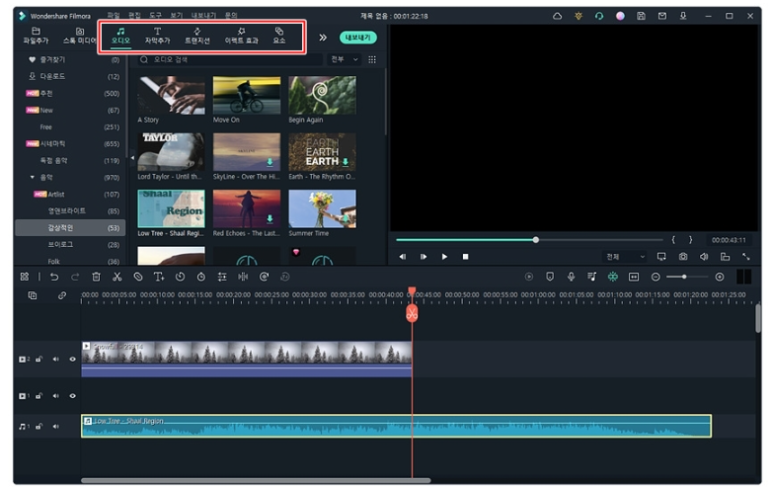773x487 pixels.
Task: Click the headset support icon
Action: pos(599,16)
